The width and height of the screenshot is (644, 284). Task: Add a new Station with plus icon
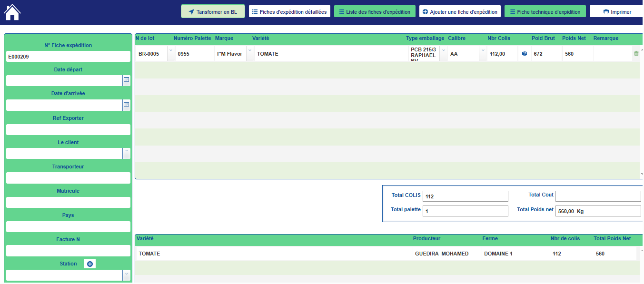coord(90,264)
